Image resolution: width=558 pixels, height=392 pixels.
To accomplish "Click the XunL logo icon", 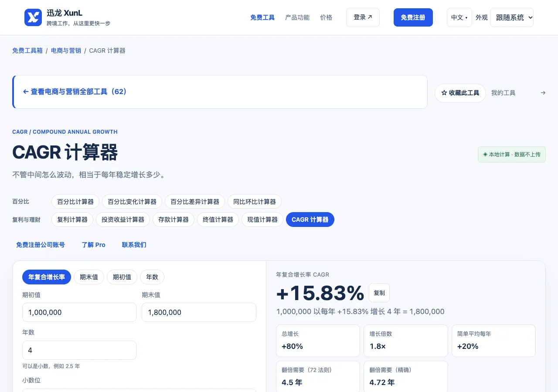I will (33, 17).
